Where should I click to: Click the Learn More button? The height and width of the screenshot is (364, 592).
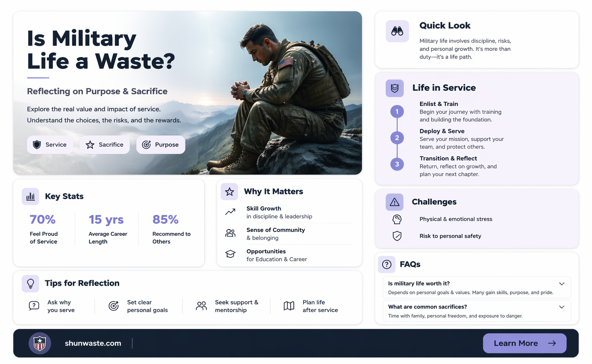[x=525, y=343]
